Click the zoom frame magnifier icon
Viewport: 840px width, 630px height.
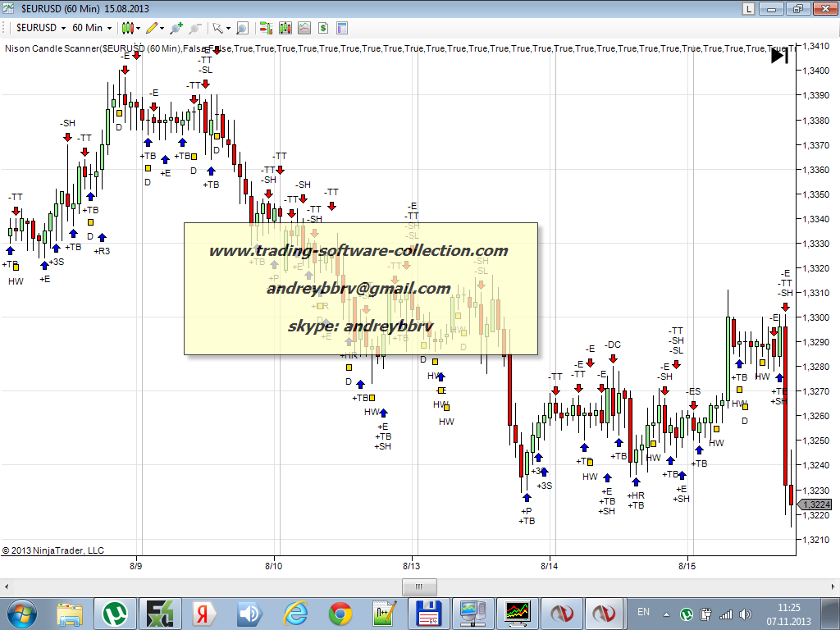tap(242, 28)
